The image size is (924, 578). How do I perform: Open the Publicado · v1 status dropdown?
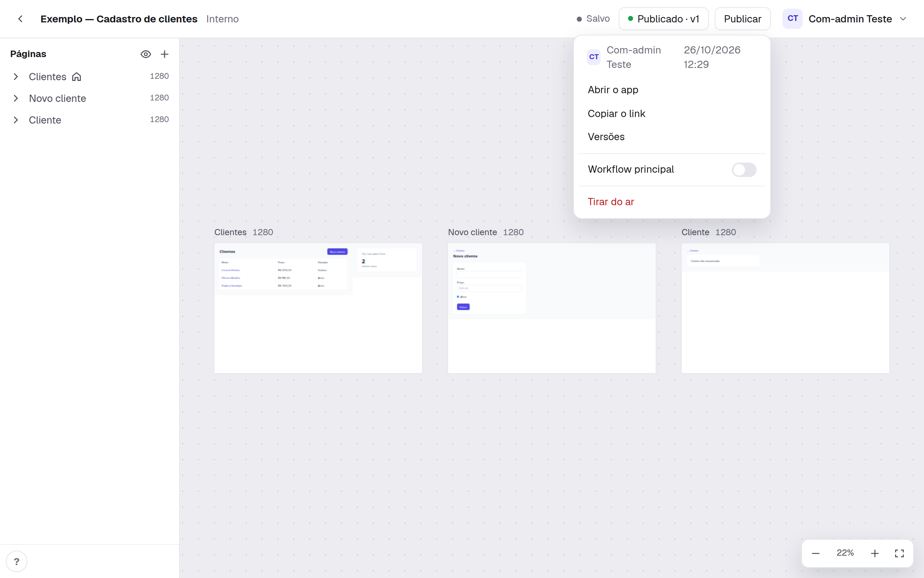664,19
